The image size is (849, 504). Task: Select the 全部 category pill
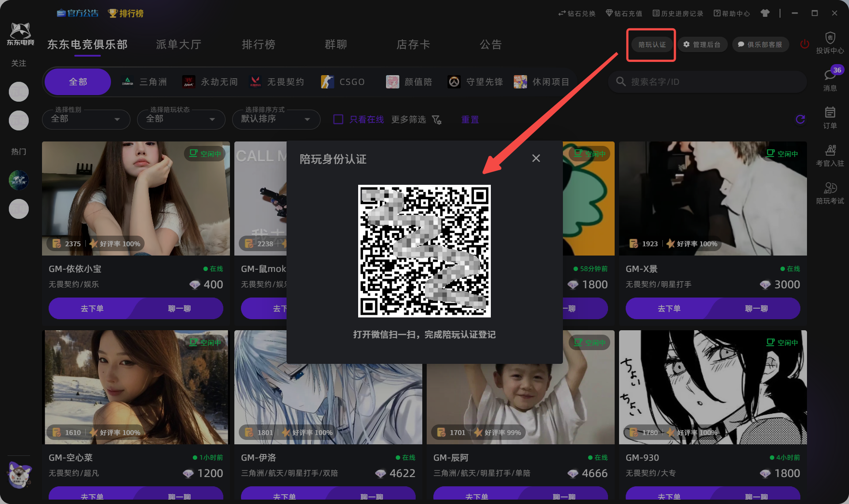coord(78,82)
